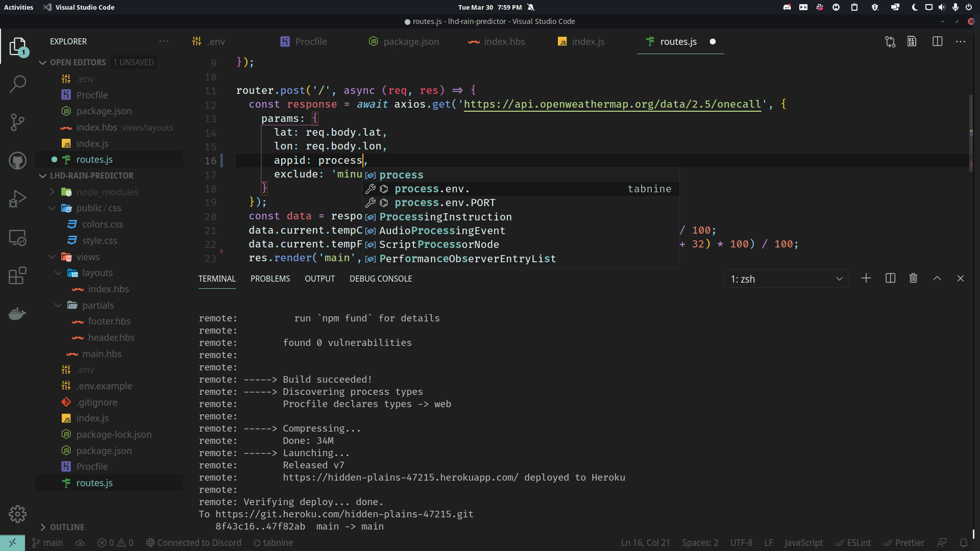Viewport: 980px width, 551px height.
Task: Select process.env.PORT autocomplete suggestion
Action: click(x=445, y=203)
